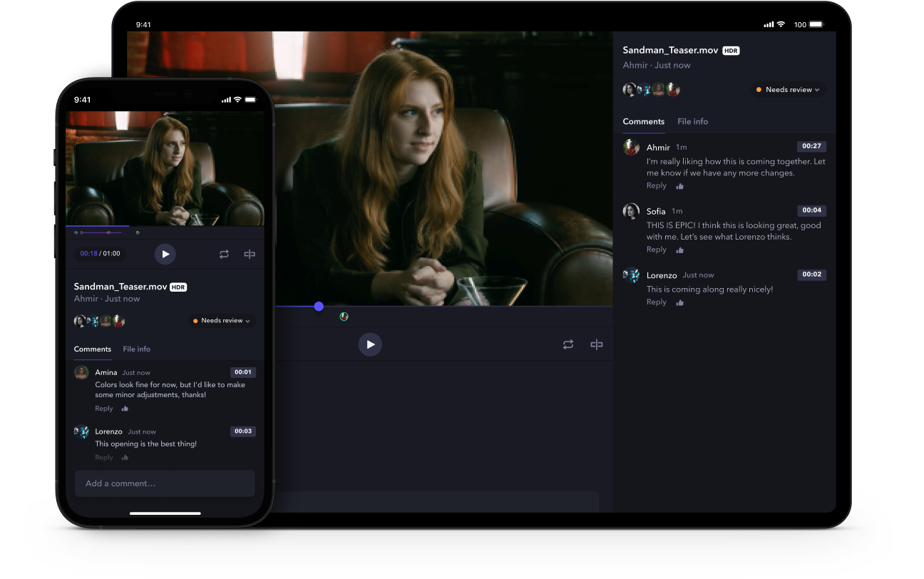Click the tablet Wi-Fi status icon
Image resolution: width=924 pixels, height=579 pixels.
pos(781,24)
